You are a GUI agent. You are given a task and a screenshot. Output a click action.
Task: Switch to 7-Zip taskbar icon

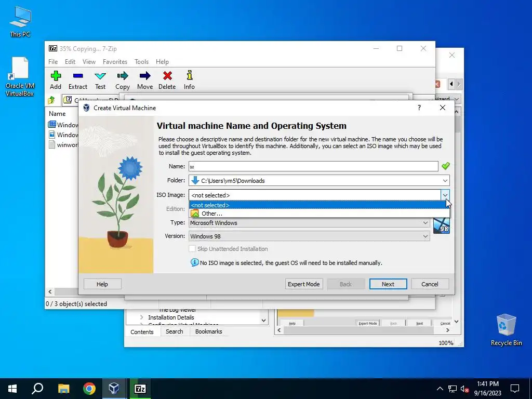[x=140, y=389]
